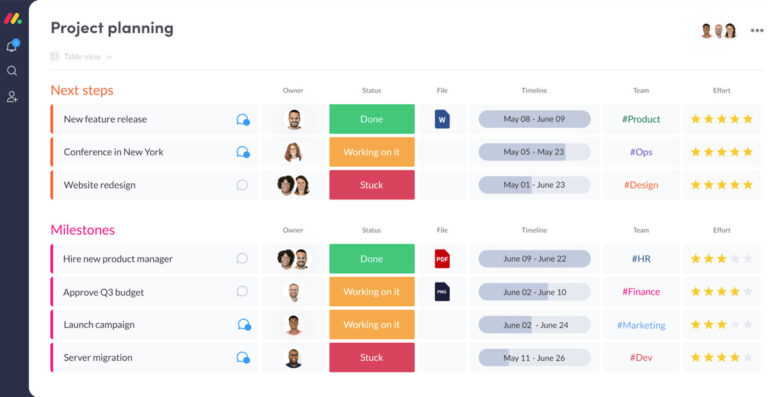Viewport: 768px width, 397px height.
Task: Open the search icon in sidebar
Action: [x=12, y=71]
